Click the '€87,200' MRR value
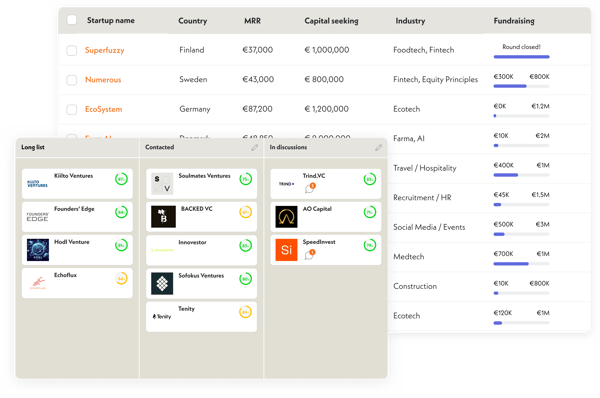Image resolution: width=600 pixels, height=398 pixels. 258,109
